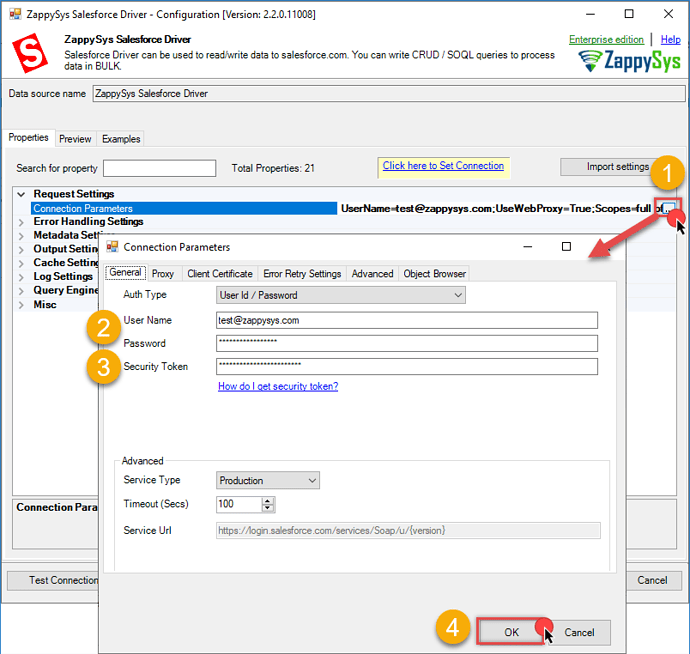Image resolution: width=690 pixels, height=654 pixels.
Task: Open the Object Browser tab
Action: (x=434, y=274)
